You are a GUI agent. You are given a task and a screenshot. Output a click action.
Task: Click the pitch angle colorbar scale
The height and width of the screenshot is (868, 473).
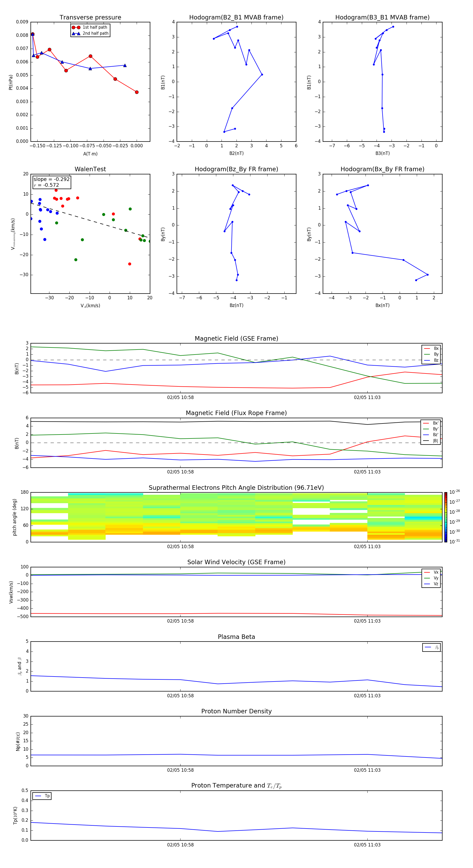click(x=446, y=517)
